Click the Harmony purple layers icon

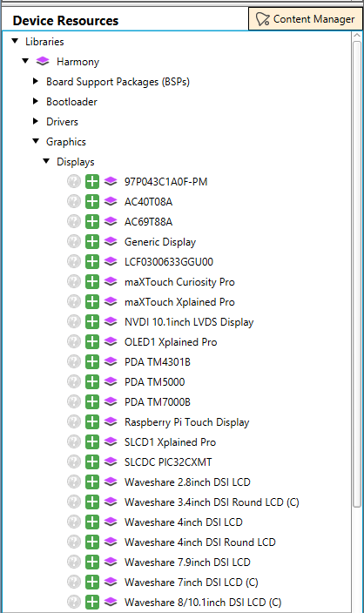(43, 61)
